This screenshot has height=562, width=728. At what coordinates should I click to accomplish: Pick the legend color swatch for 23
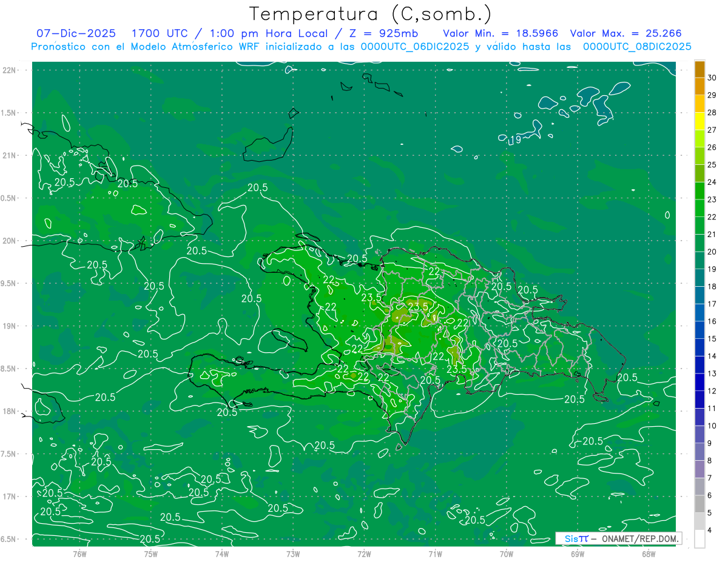pos(699,191)
